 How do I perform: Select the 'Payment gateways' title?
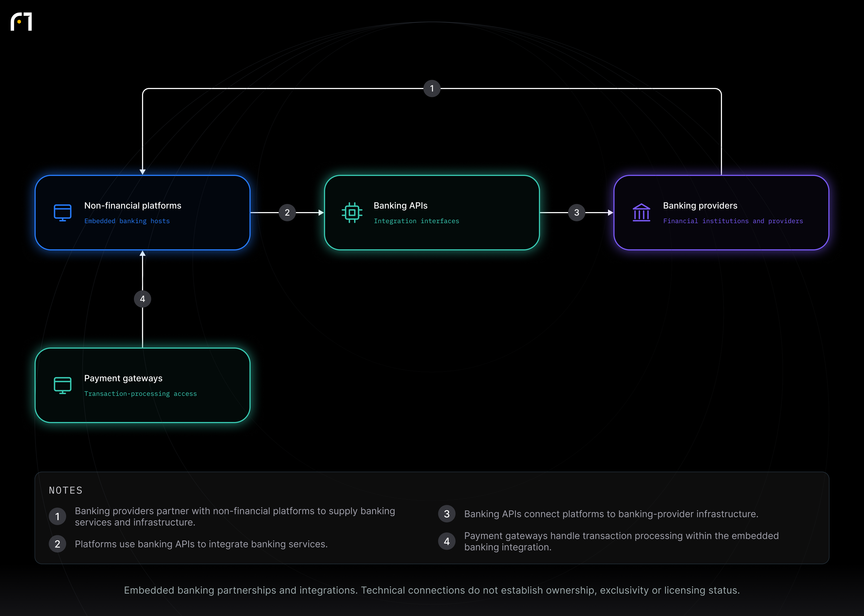[x=123, y=379]
